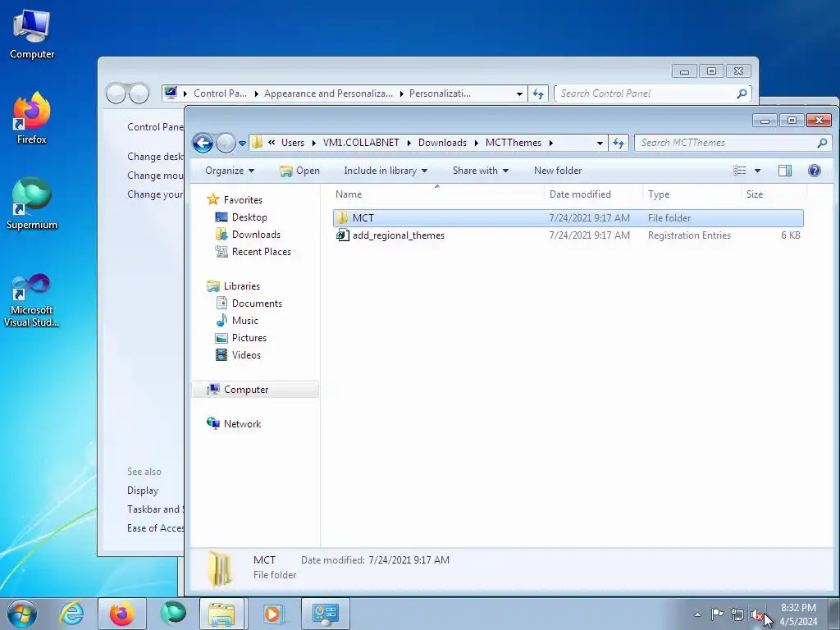840x630 pixels.
Task: Sort by Date modified column
Action: [593, 194]
